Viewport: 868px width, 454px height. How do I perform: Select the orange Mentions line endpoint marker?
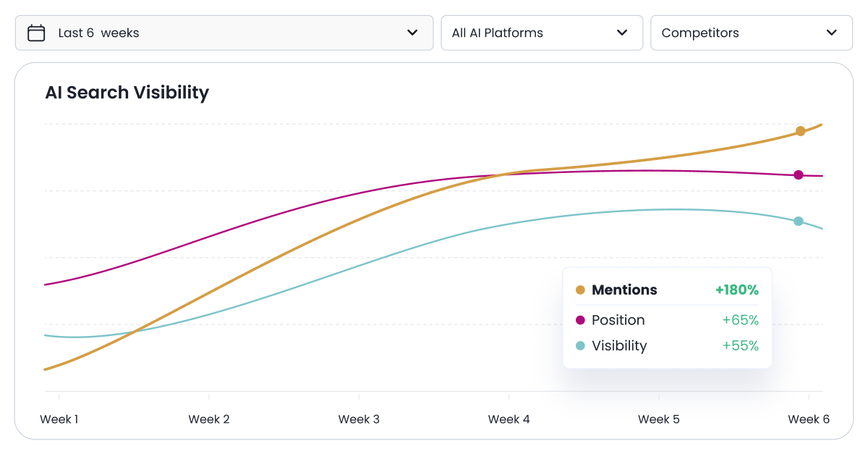click(800, 132)
